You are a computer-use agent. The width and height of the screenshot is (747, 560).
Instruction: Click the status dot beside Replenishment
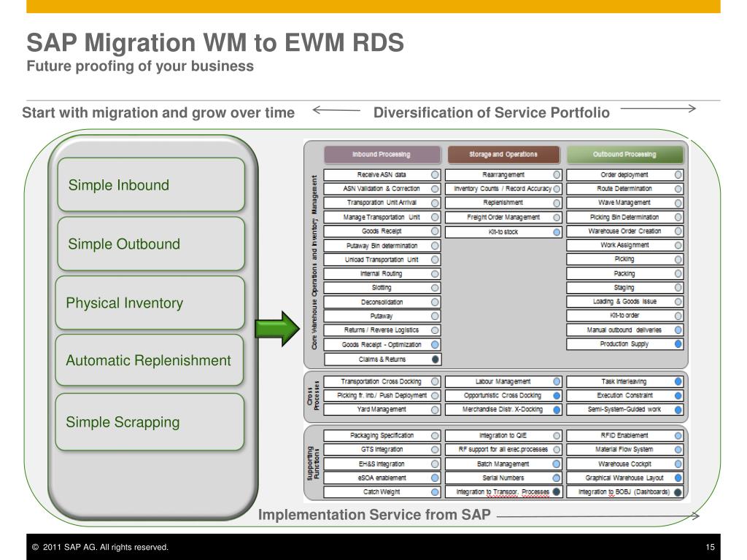(x=557, y=203)
